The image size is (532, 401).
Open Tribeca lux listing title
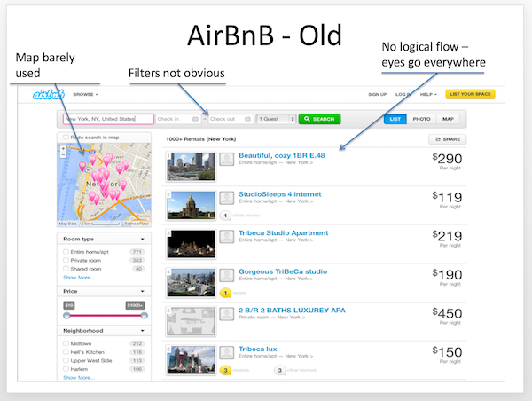click(x=258, y=349)
